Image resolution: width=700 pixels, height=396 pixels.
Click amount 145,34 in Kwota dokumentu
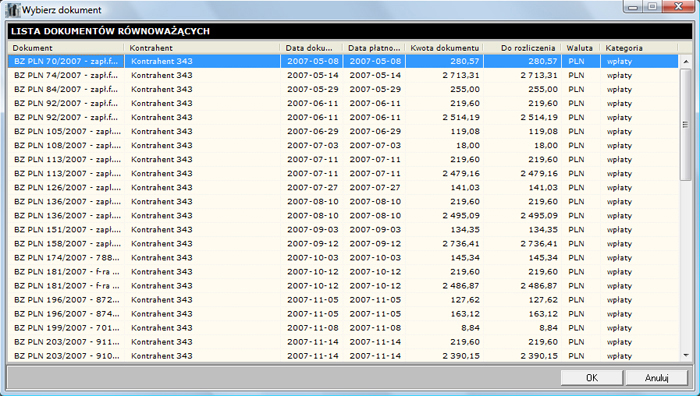(x=465, y=258)
